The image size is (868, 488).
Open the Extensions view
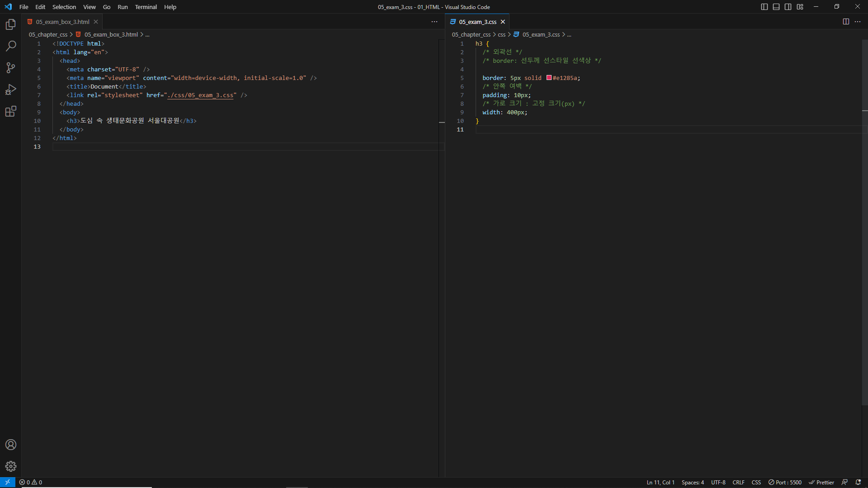tap(11, 111)
